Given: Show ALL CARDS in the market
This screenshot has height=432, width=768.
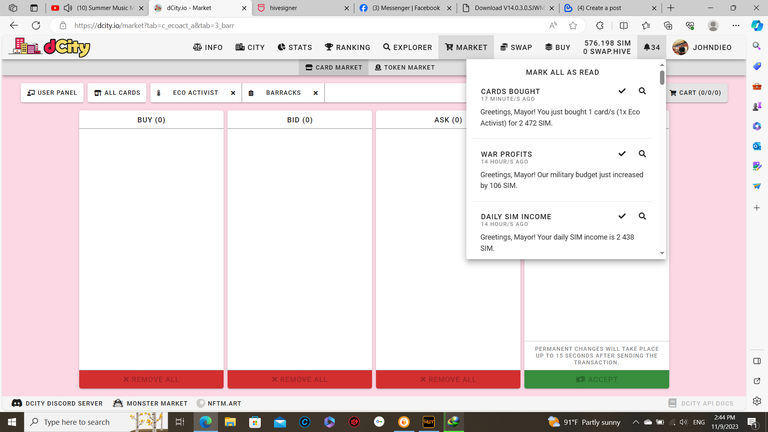Looking at the screenshot, I should [117, 93].
